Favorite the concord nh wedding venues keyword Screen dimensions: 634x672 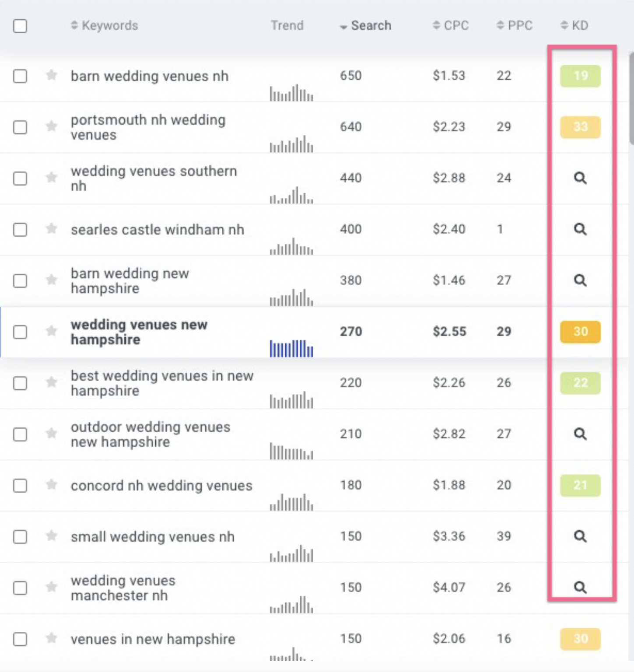click(x=51, y=485)
